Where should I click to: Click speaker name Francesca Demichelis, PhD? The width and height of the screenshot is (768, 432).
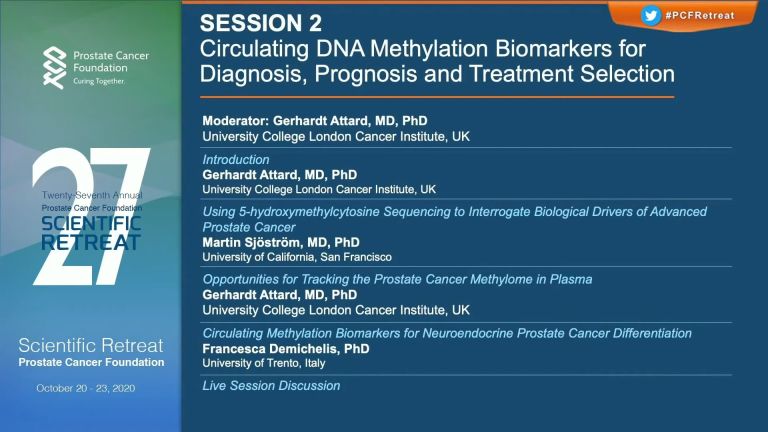coord(286,349)
